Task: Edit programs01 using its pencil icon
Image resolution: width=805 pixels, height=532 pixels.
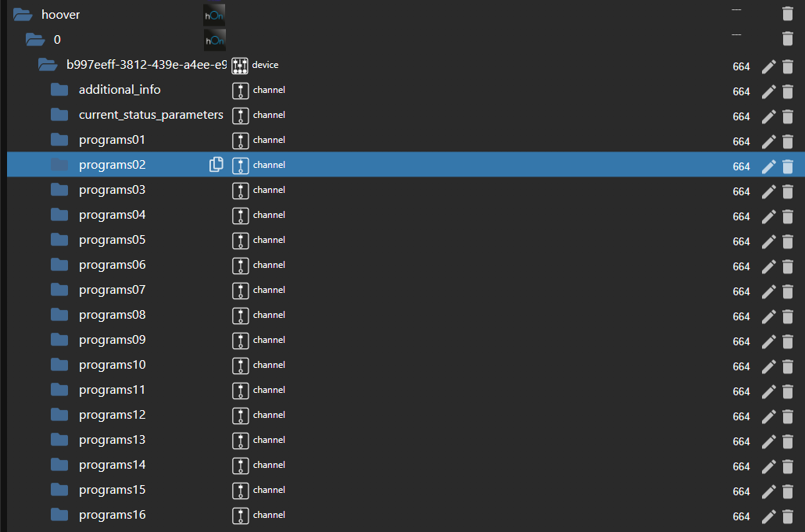Action: (x=768, y=141)
